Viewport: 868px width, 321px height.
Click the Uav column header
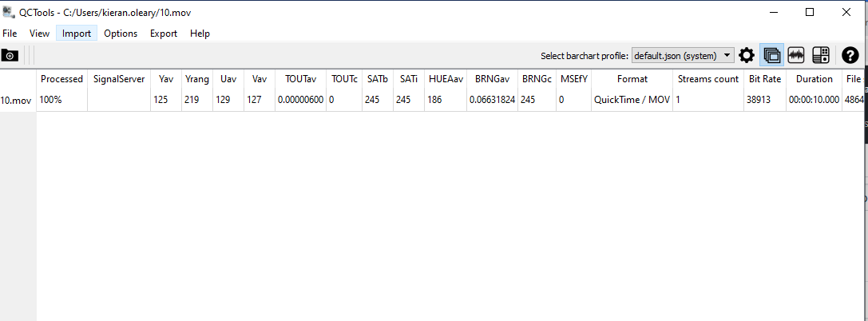click(228, 79)
